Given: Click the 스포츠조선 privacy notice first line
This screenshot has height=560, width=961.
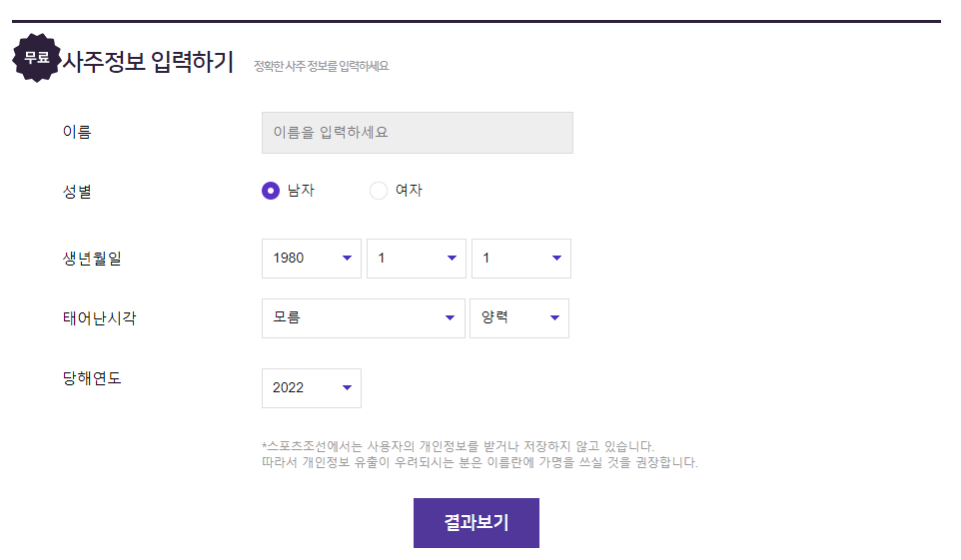Looking at the screenshot, I should (x=458, y=446).
